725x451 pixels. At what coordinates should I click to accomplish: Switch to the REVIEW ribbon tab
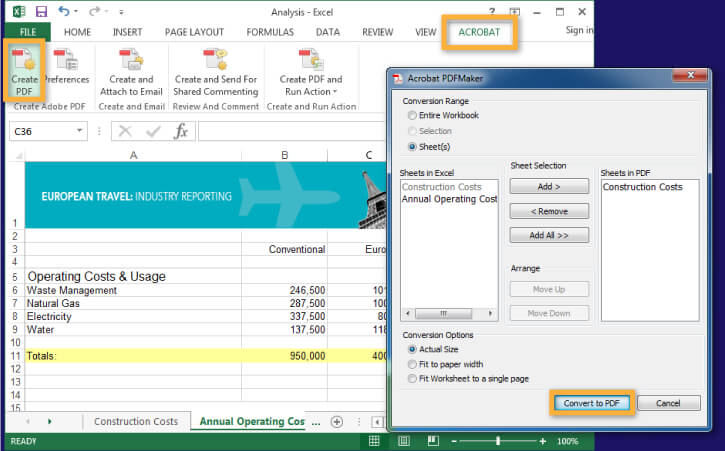pyautogui.click(x=378, y=32)
